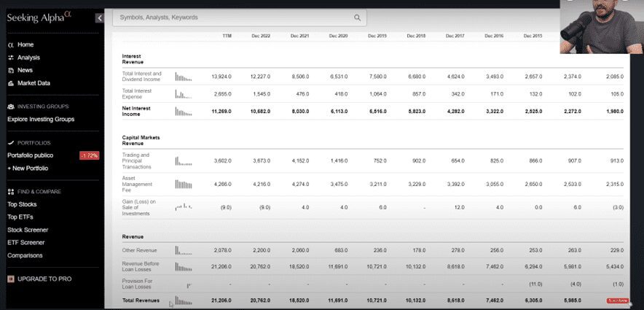Open the Stock Screener

(29, 230)
